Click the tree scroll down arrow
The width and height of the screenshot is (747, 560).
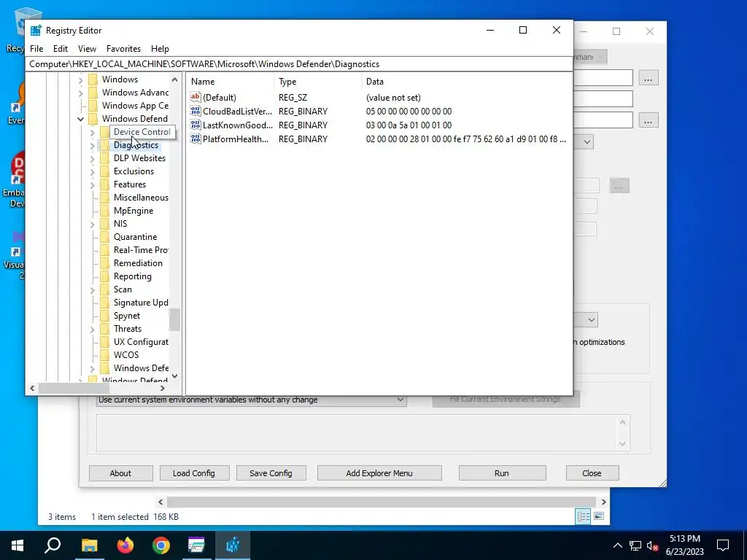[175, 376]
